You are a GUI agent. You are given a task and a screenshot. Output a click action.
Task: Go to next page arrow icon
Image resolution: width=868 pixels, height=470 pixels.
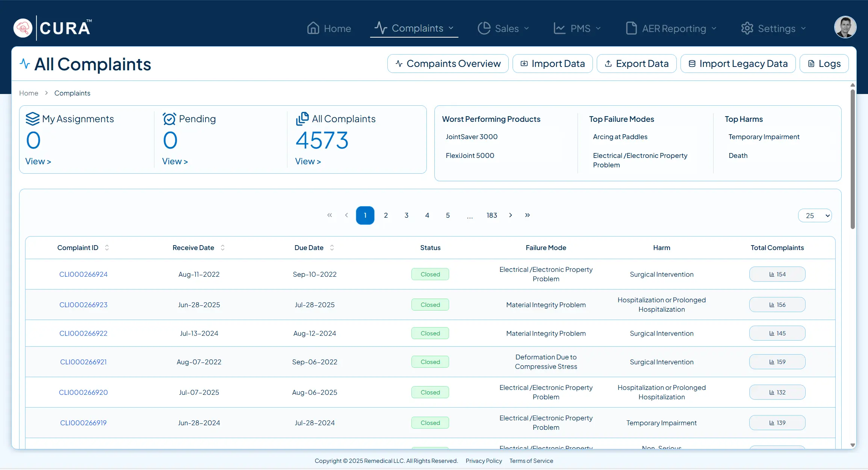(x=510, y=215)
